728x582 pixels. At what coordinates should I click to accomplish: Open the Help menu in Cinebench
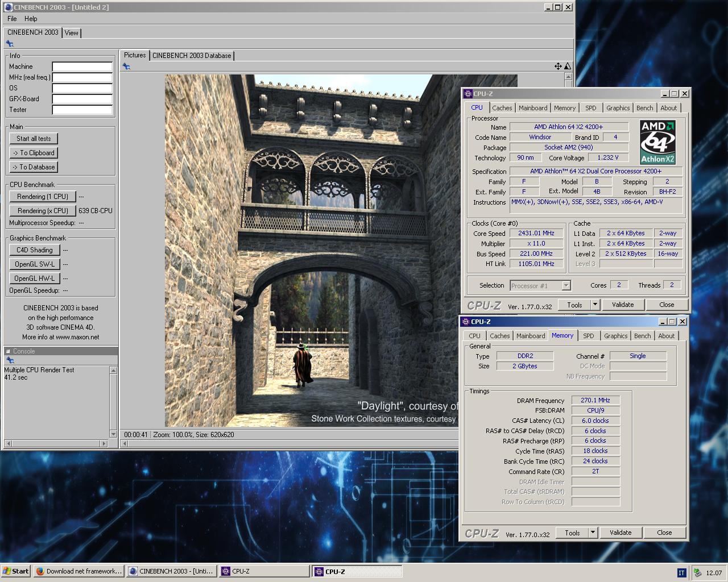31,19
